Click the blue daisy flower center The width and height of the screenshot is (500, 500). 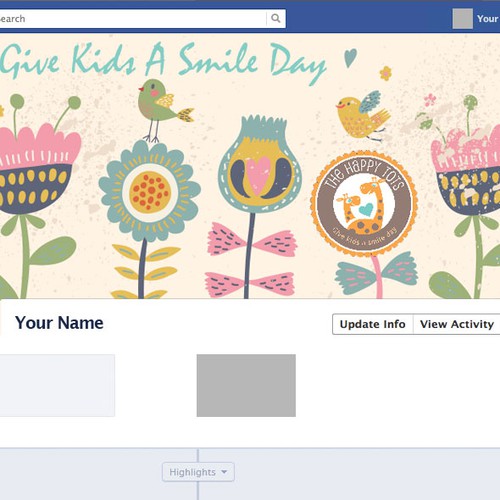[150, 192]
